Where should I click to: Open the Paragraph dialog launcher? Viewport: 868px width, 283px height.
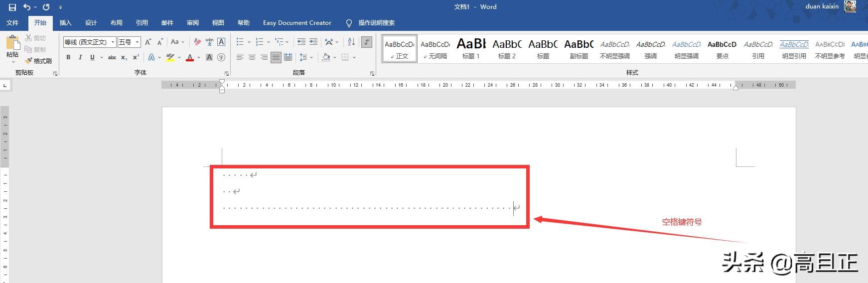click(x=372, y=73)
